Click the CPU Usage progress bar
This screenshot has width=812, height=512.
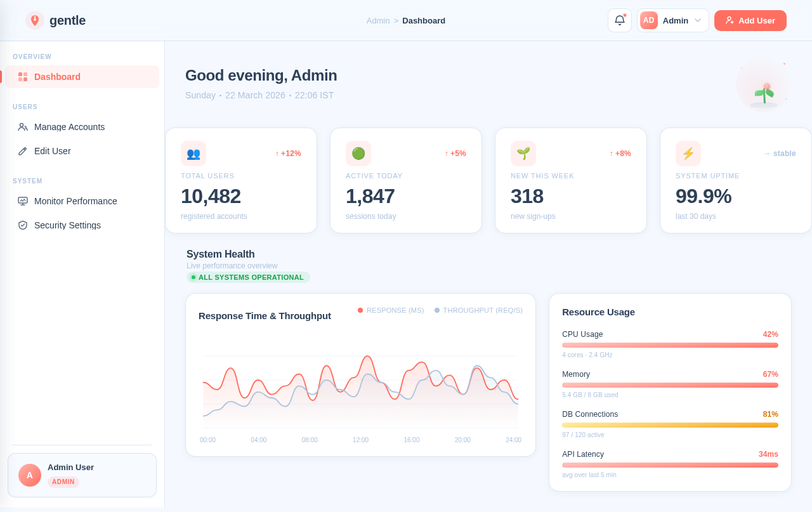point(670,345)
